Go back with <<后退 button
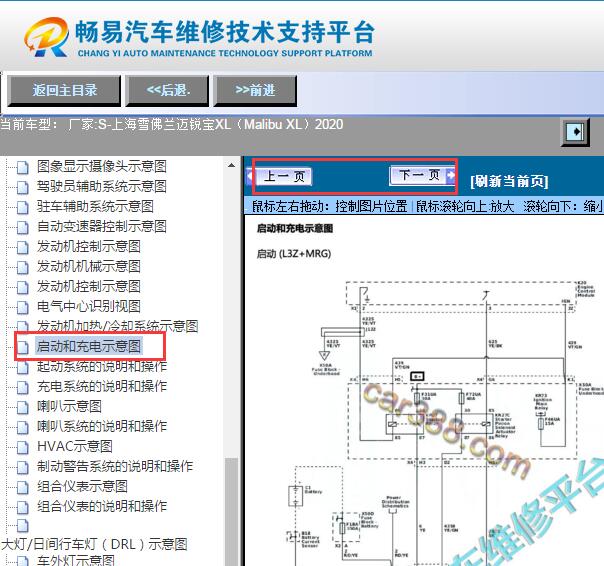Viewport: 604px width, 566px height. tap(168, 91)
